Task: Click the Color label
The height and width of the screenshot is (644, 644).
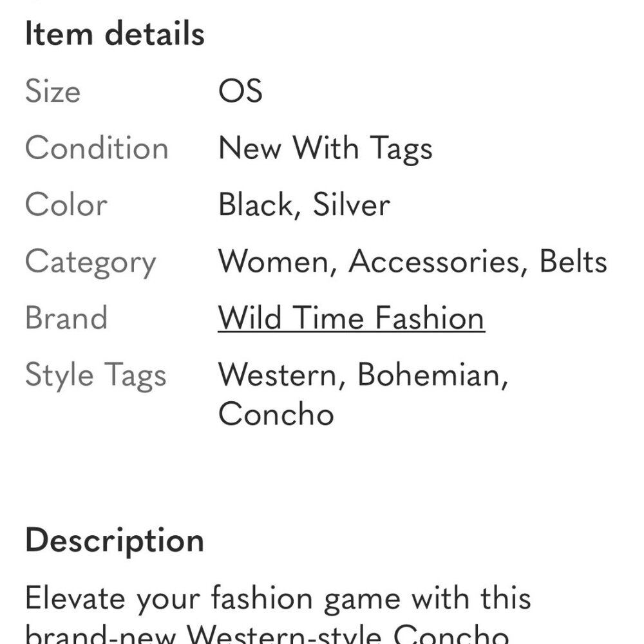Action: coord(66,205)
